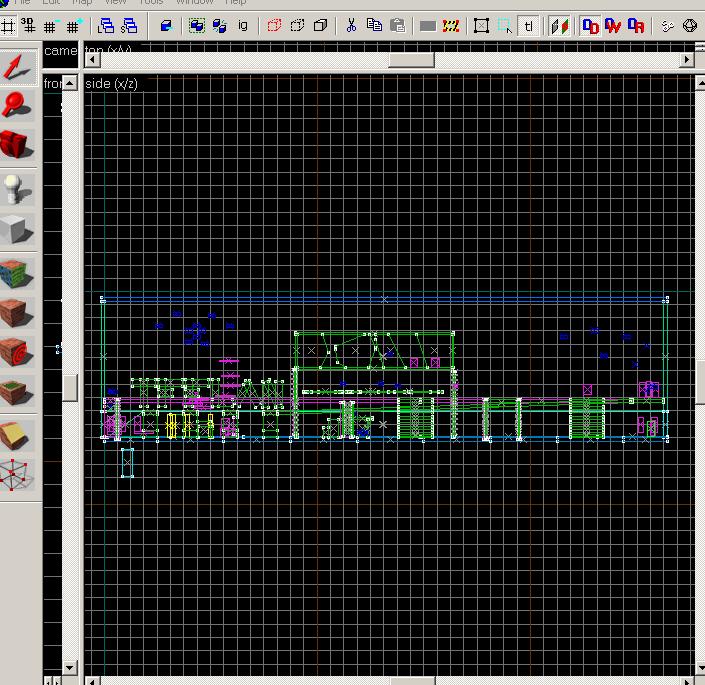This screenshot has width=705, height=685.
Task: Click the Copy icon
Action: click(374, 26)
